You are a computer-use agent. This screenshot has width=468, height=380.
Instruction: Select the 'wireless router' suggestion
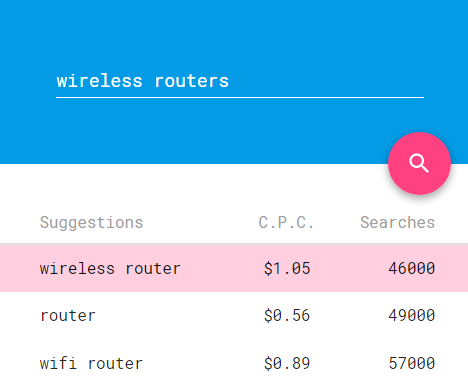tap(110, 268)
